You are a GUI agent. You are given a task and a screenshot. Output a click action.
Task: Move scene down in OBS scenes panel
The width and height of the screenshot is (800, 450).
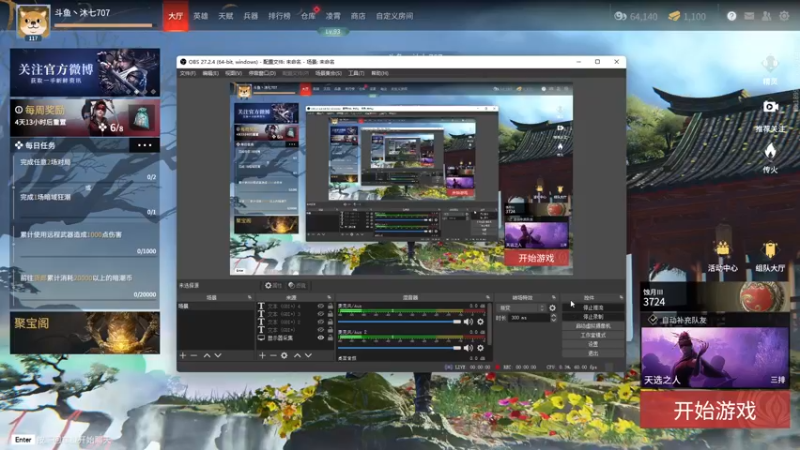(x=218, y=355)
